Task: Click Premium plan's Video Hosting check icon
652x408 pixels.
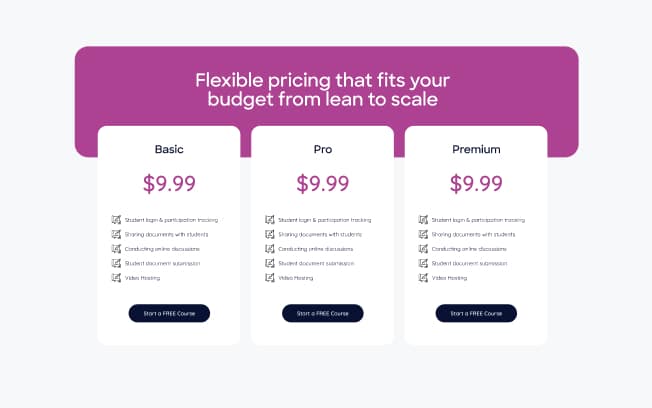Action: tap(423, 277)
